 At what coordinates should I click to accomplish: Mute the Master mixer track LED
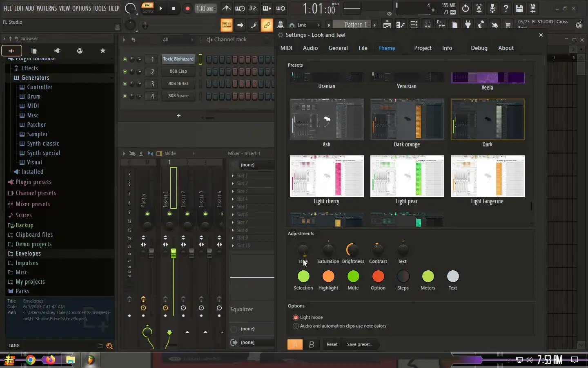147,214
